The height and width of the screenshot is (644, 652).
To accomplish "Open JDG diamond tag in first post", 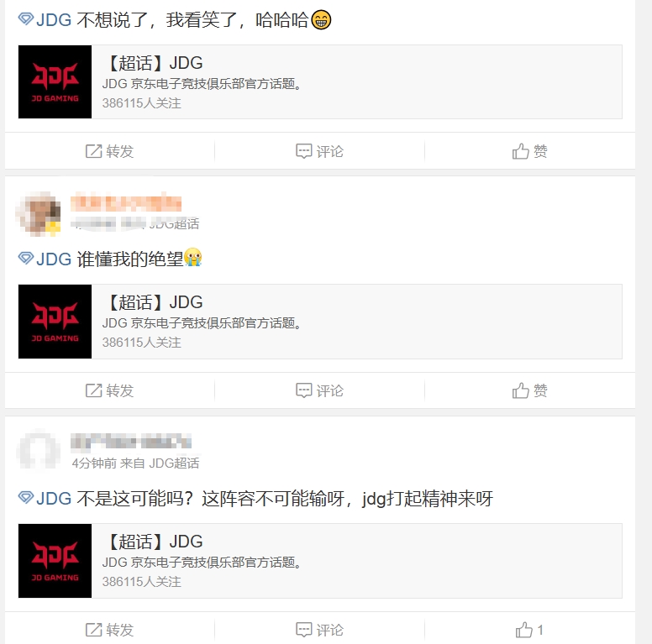I will coord(45,19).
